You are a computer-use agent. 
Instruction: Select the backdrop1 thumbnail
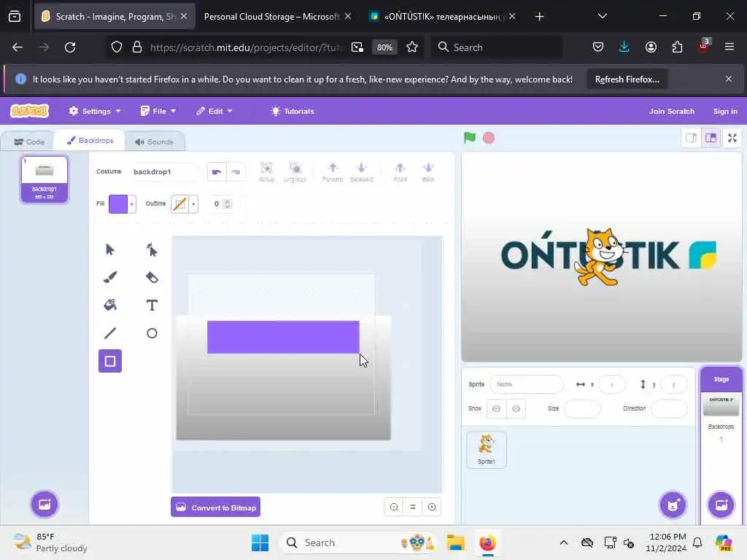pyautogui.click(x=44, y=179)
